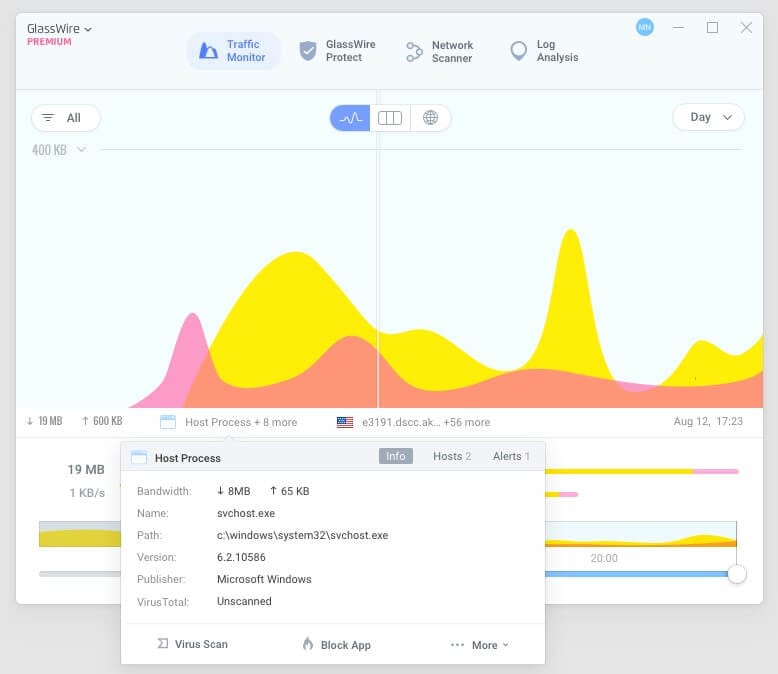The width and height of the screenshot is (778, 674).
Task: Click the timeline slider round handle
Action: (x=737, y=574)
